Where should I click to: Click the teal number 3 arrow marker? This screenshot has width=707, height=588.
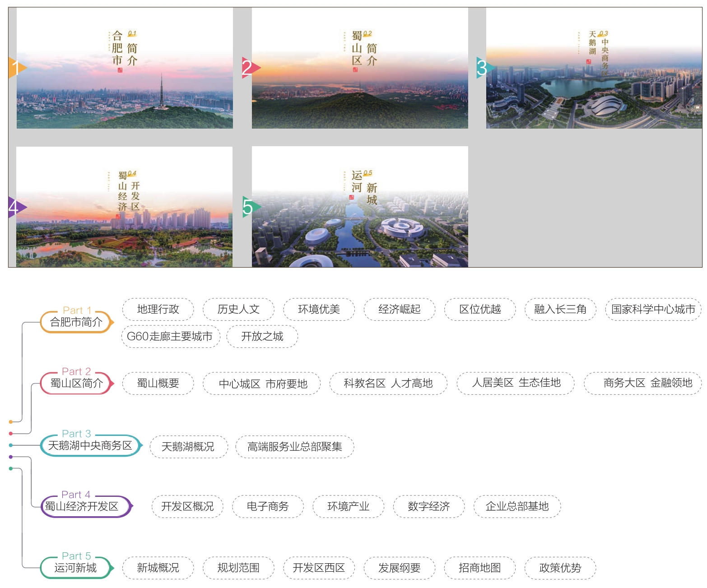(x=486, y=68)
